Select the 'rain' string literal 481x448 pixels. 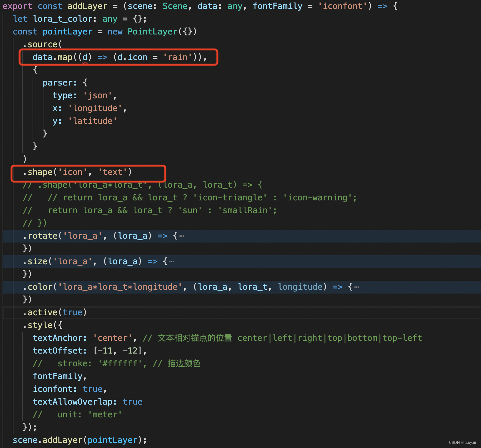point(178,57)
